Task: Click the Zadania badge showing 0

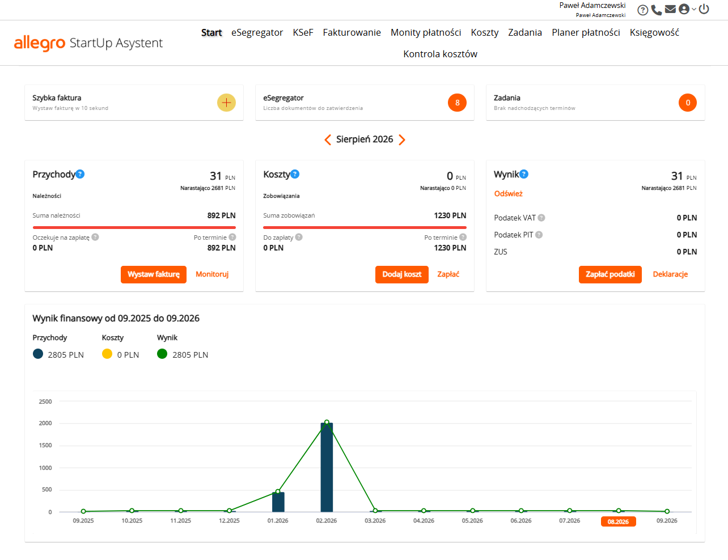Action: pos(688,103)
